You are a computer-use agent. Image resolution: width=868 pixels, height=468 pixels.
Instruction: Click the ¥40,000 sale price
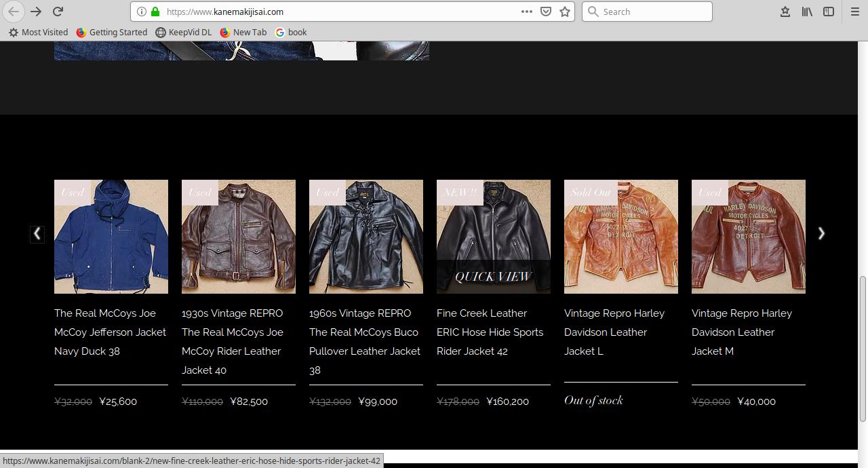(x=757, y=402)
